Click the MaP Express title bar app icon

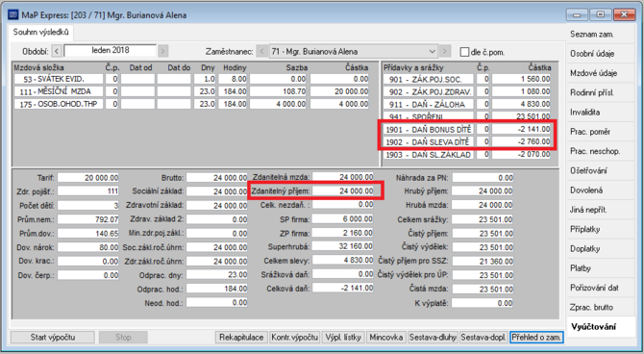tap(13, 15)
